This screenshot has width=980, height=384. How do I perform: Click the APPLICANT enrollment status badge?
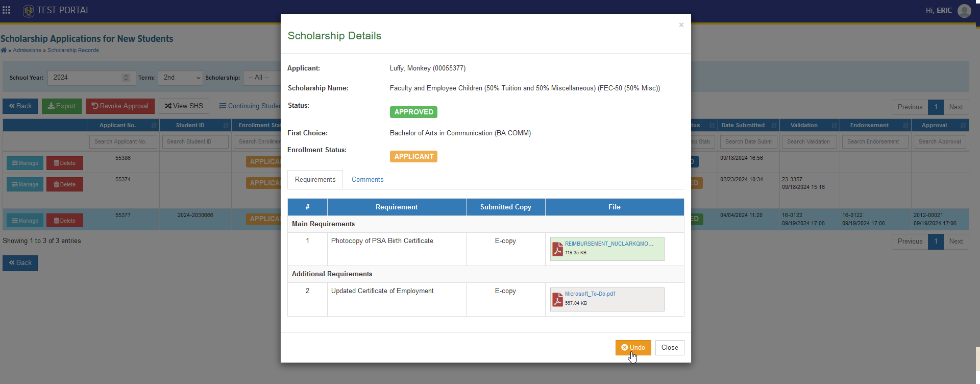(413, 157)
